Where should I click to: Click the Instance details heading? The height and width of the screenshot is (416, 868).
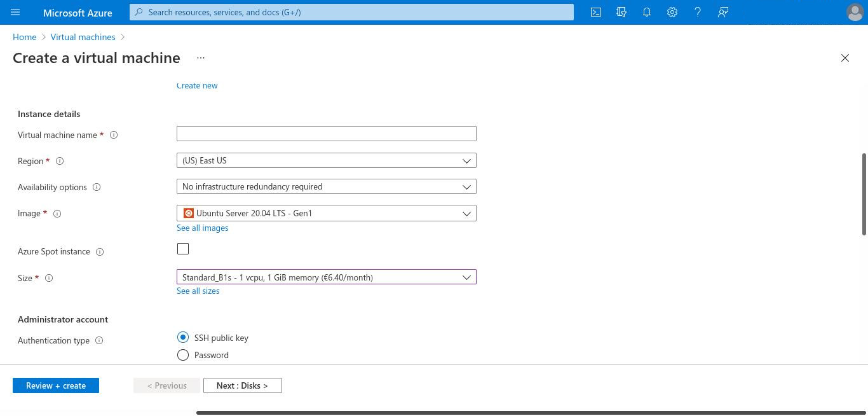pyautogui.click(x=49, y=114)
